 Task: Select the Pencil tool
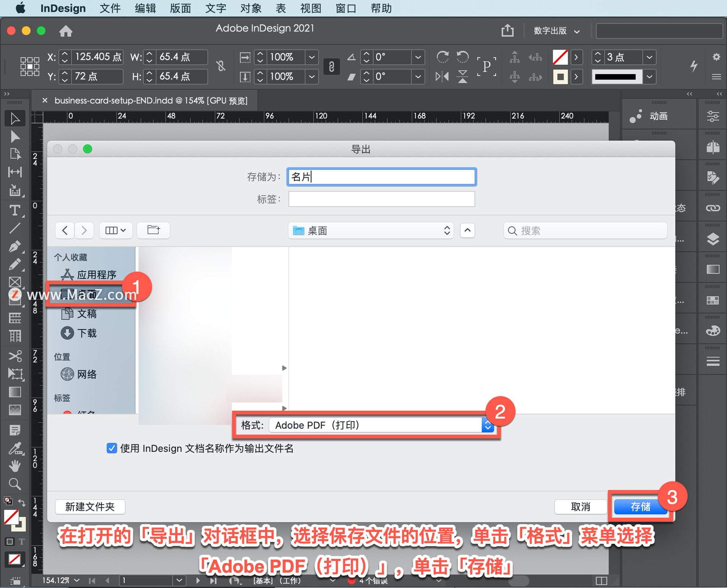pos(15,264)
